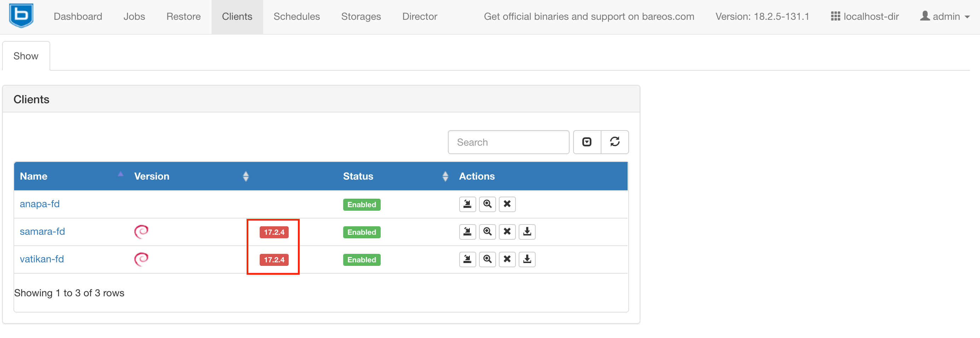Screen dimensions: 980x338
Task: Switch to the Show tab
Action: click(26, 56)
